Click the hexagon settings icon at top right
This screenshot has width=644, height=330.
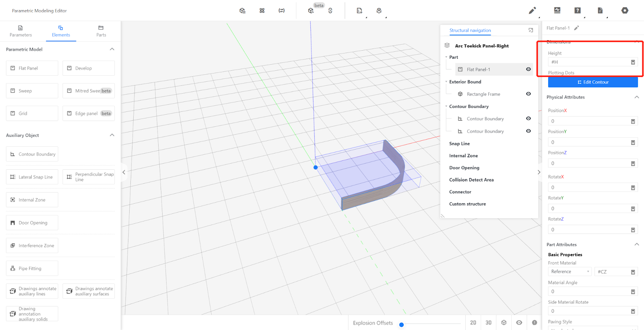coord(625,10)
